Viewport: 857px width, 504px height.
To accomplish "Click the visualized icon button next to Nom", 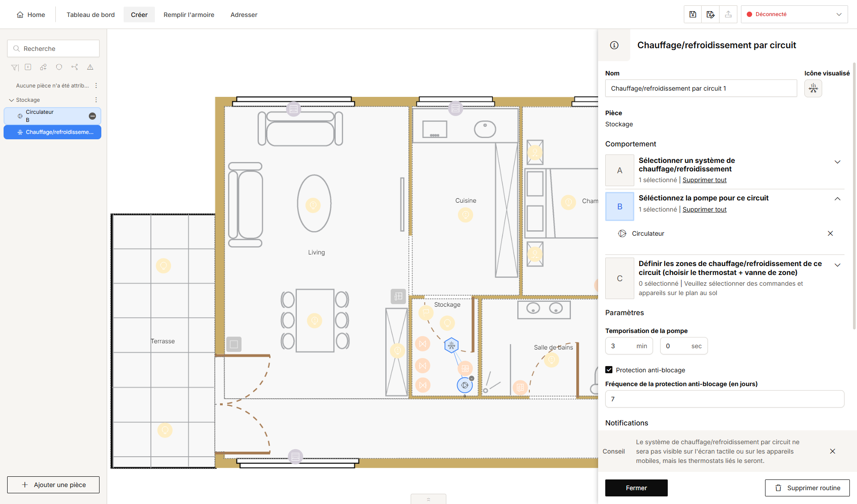I will point(813,88).
